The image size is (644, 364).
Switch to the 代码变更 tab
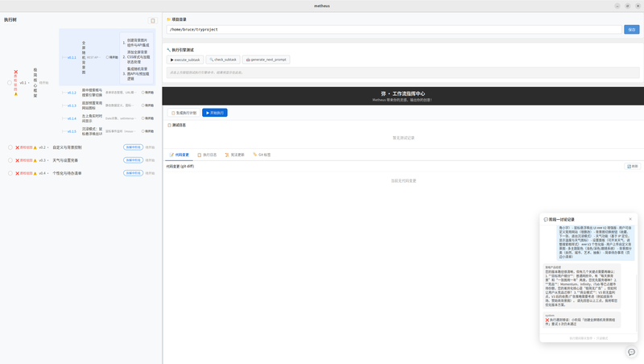pos(179,155)
